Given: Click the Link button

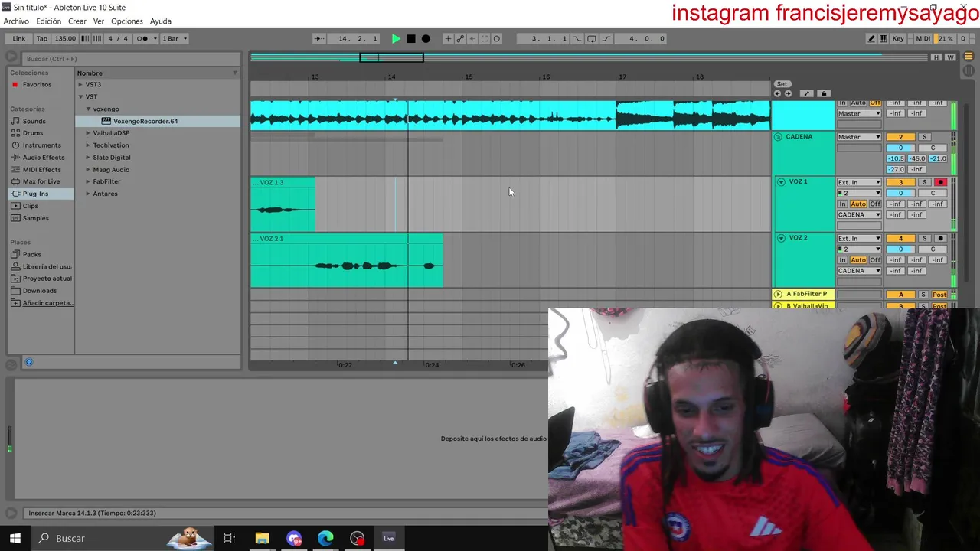Looking at the screenshot, I should coord(19,38).
